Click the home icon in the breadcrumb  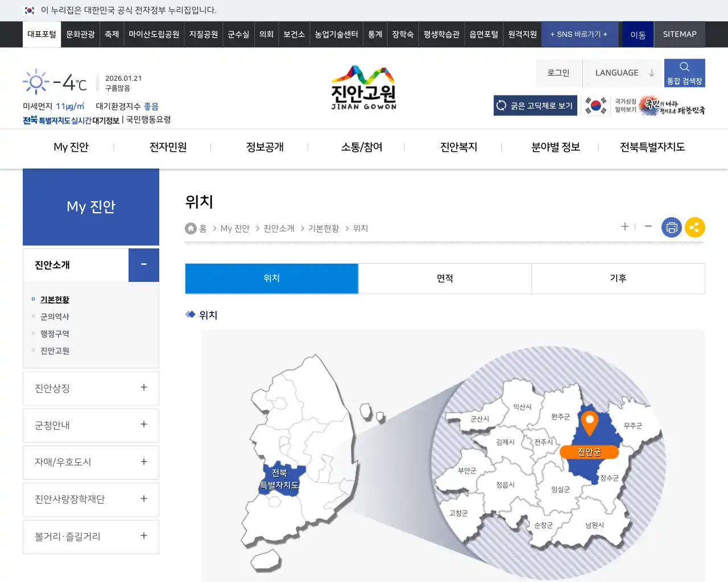coord(191,228)
